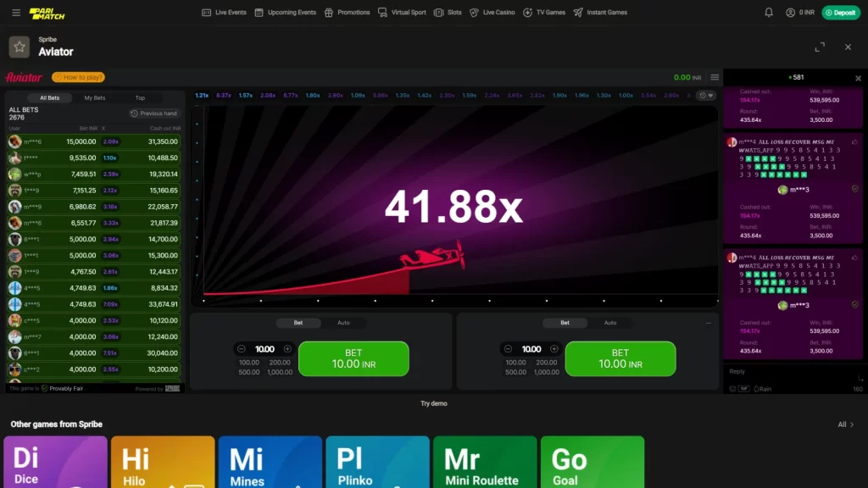Click the Rain button in chat
Viewport: 868px width, 488px height.
762,389
